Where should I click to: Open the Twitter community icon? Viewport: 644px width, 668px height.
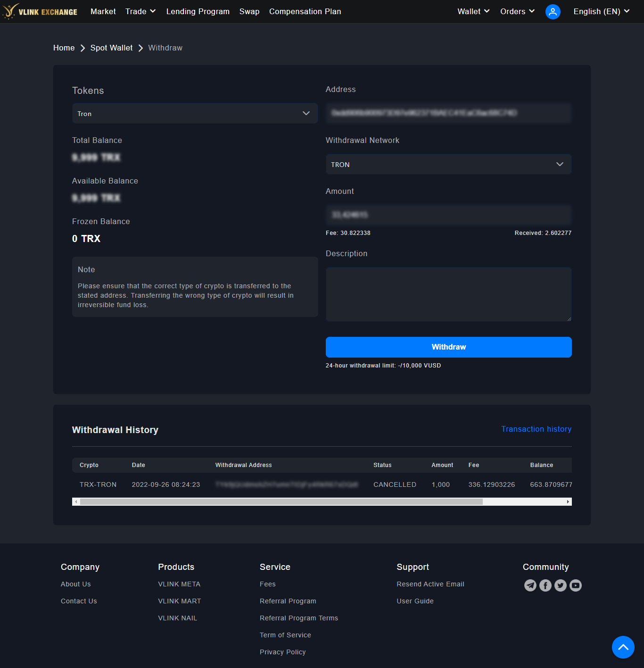click(561, 585)
